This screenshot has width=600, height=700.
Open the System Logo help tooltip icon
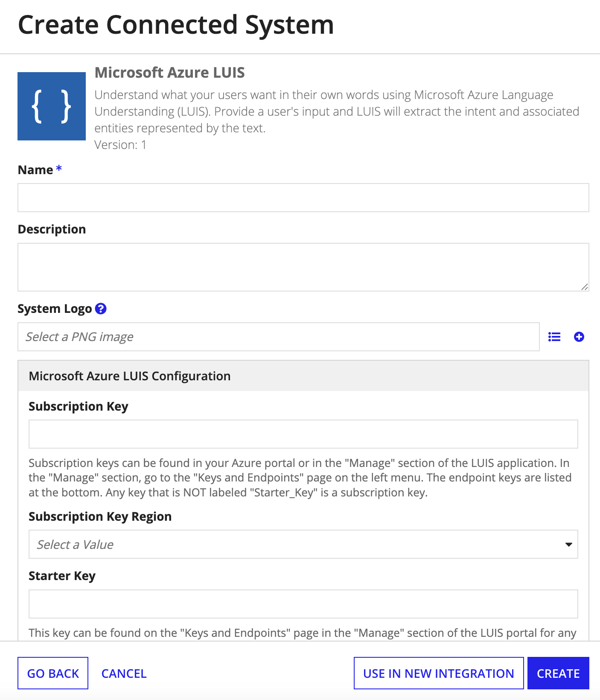(x=101, y=309)
